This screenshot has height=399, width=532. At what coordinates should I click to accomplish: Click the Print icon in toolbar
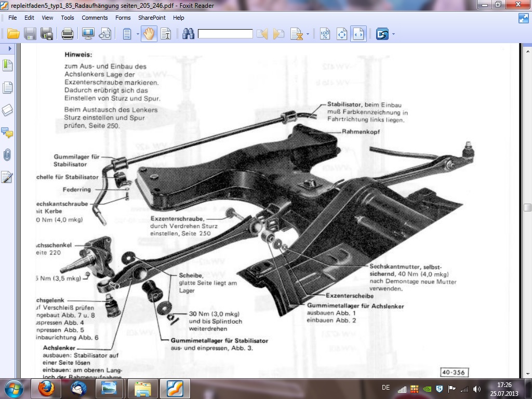pos(68,34)
